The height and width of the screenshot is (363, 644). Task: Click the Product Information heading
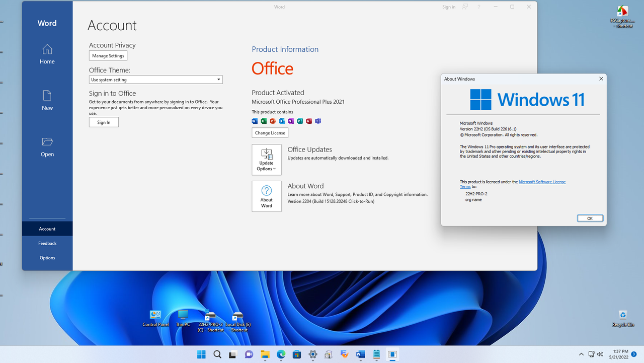285,49
